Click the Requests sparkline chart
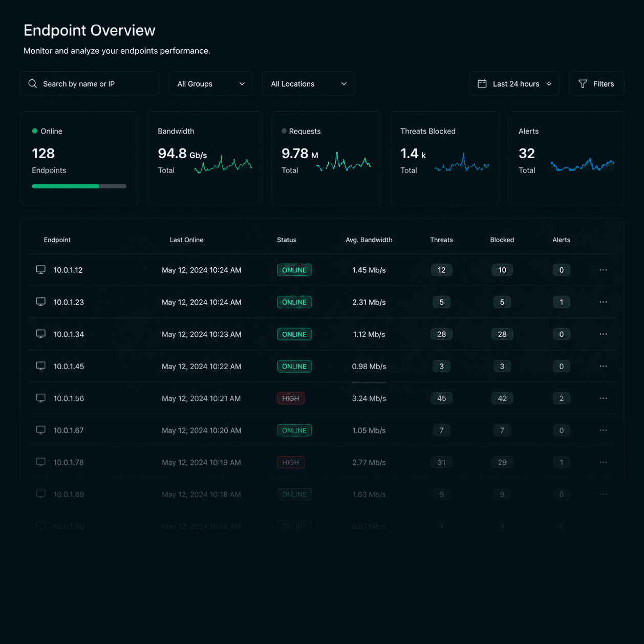 click(344, 162)
